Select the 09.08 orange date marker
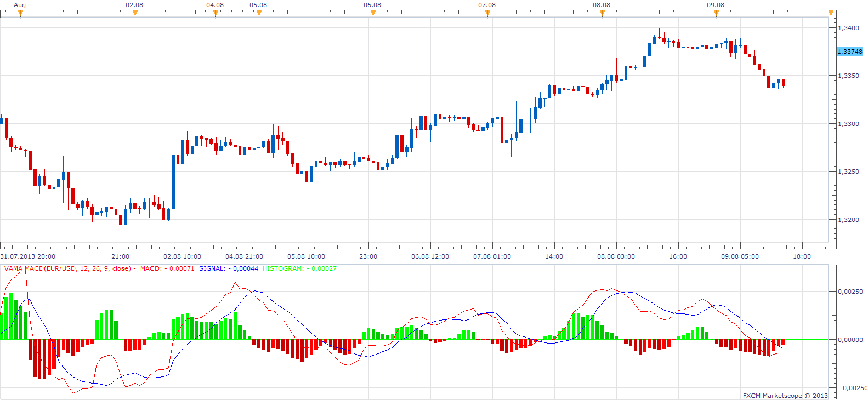 (716, 14)
